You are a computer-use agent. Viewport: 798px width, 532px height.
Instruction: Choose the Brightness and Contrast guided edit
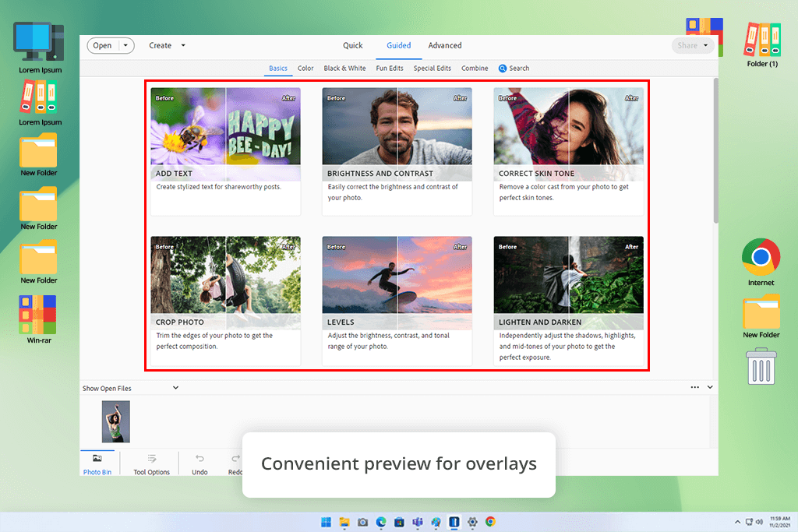tap(397, 151)
